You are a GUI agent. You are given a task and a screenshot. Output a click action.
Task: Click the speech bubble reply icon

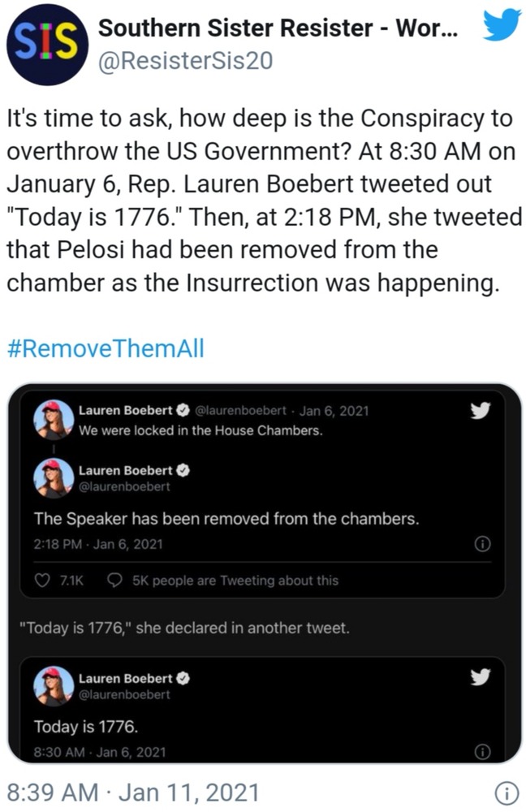click(114, 581)
